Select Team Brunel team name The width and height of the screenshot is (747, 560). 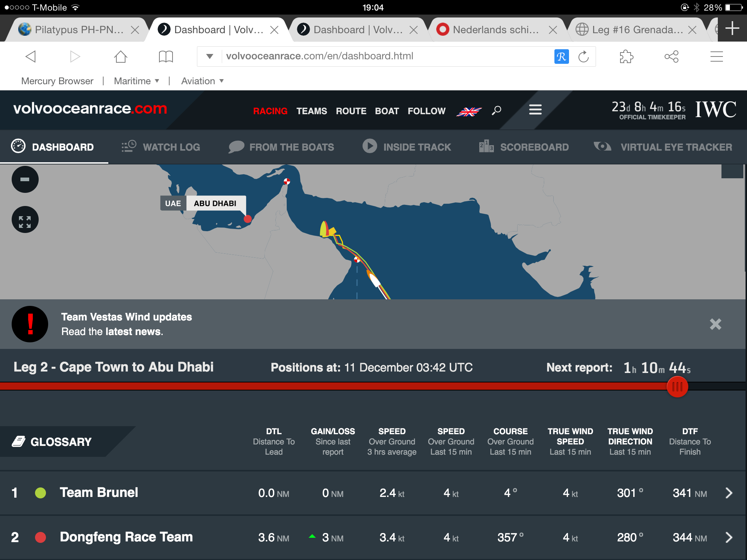[99, 493]
